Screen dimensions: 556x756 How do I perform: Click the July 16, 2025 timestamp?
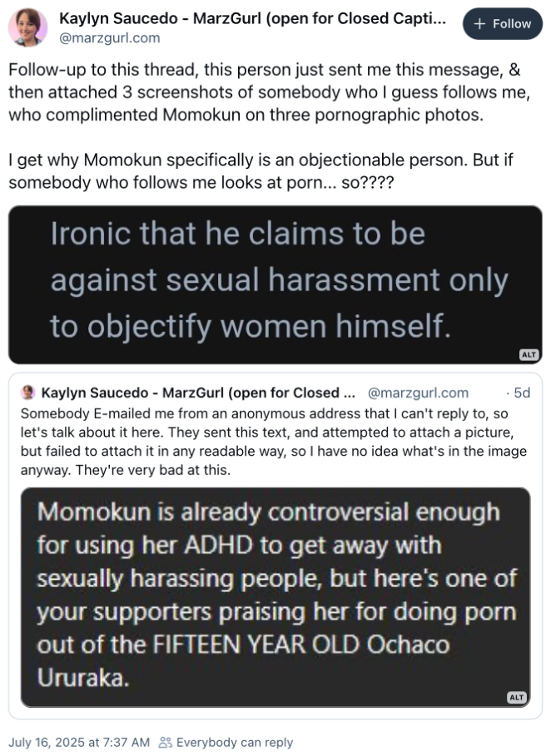point(79,742)
